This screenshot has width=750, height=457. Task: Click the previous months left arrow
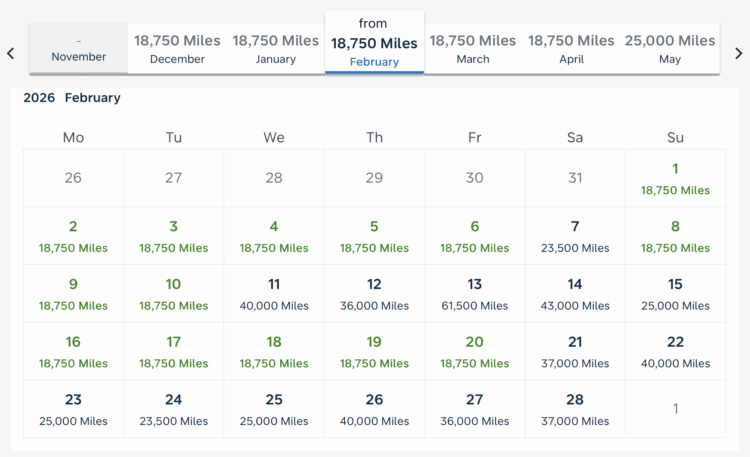10,53
